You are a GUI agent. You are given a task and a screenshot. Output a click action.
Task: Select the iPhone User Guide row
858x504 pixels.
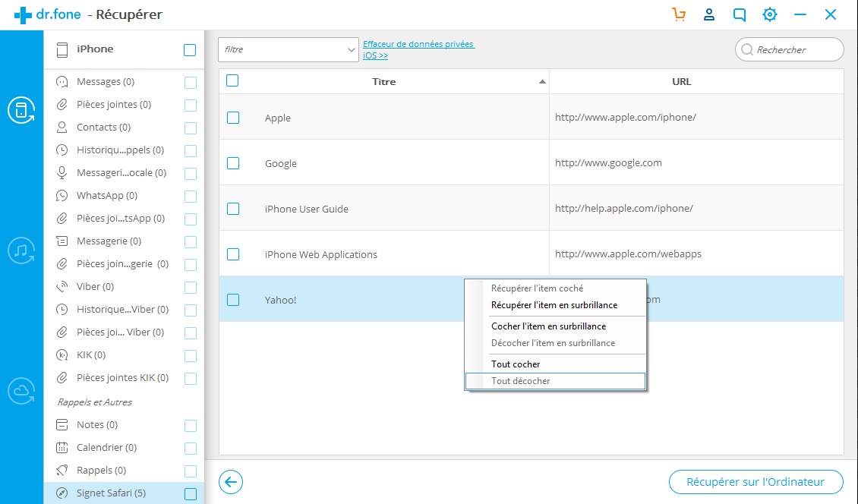pyautogui.click(x=532, y=209)
